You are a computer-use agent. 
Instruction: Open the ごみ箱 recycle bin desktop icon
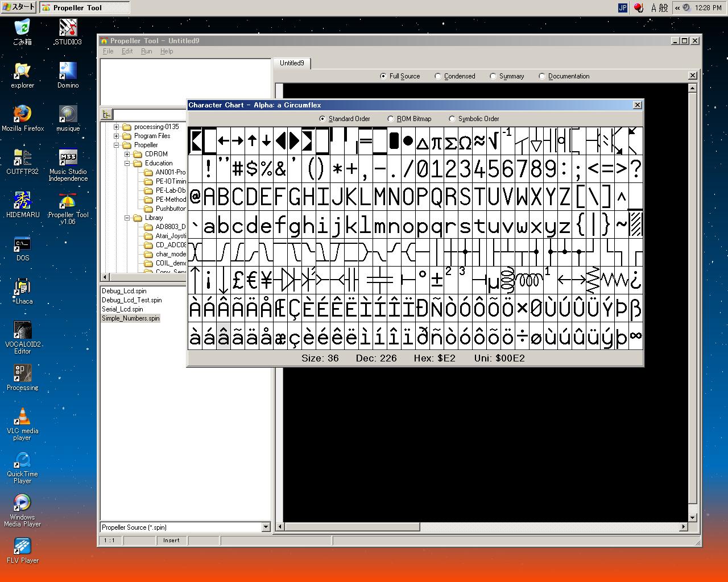[x=22, y=32]
